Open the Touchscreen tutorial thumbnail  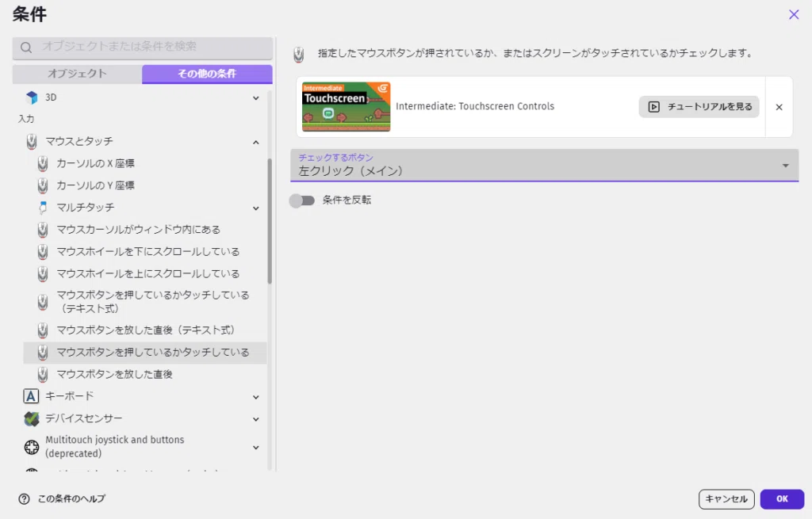[x=346, y=107]
